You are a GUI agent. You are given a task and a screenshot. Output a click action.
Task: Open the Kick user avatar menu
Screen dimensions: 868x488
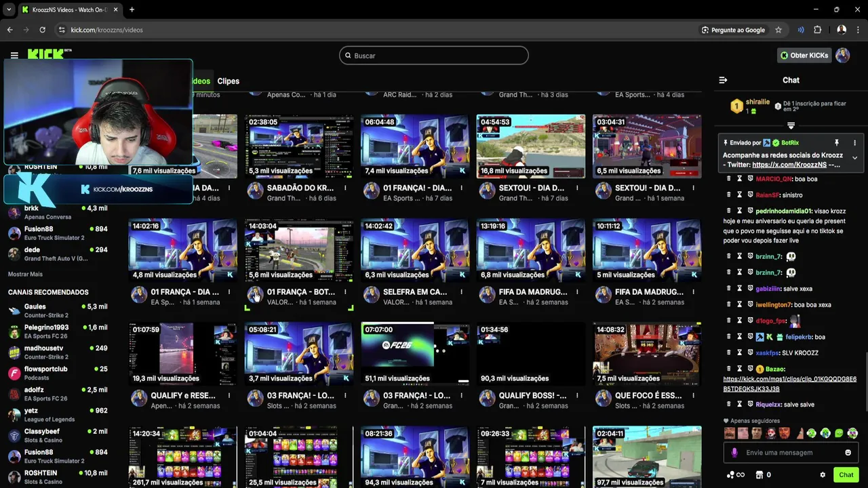click(842, 56)
